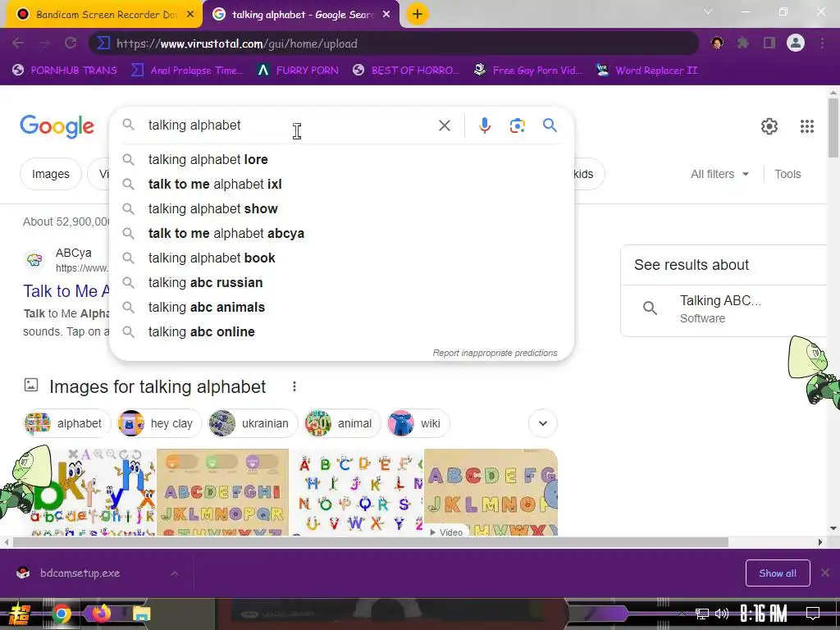
Task: Click Show all downloads button
Action: (778, 573)
